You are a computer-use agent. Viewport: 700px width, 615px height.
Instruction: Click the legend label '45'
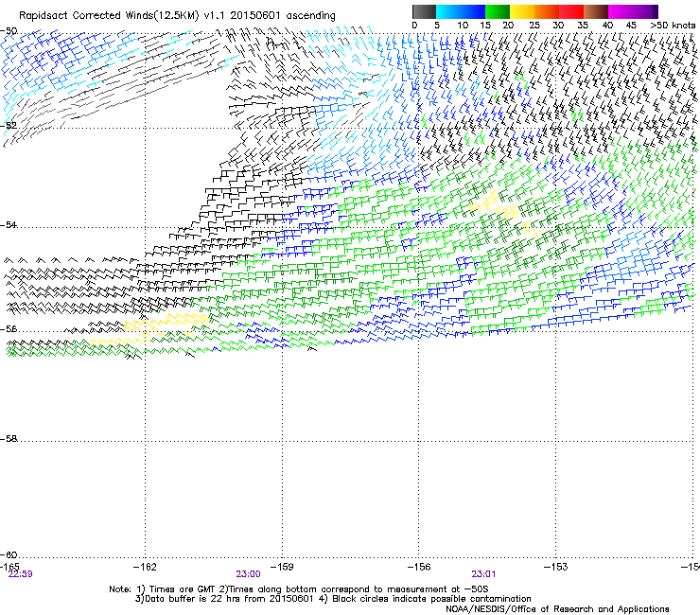point(631,26)
